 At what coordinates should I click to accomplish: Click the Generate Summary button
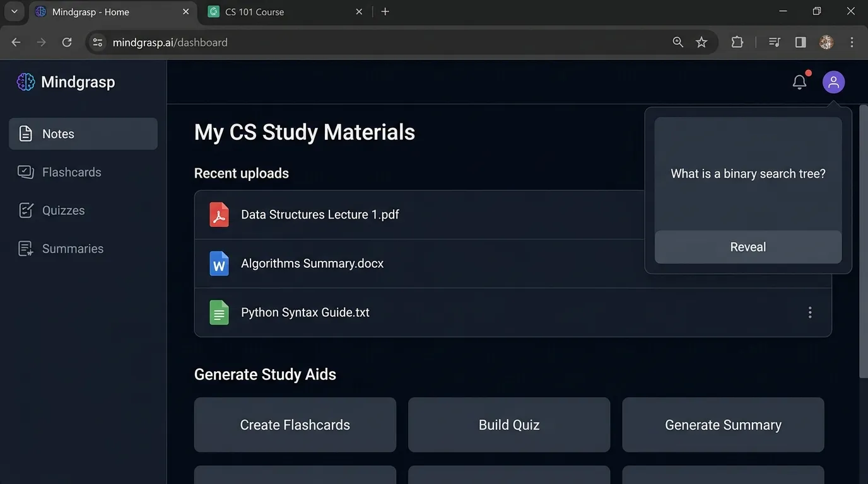[723, 425]
